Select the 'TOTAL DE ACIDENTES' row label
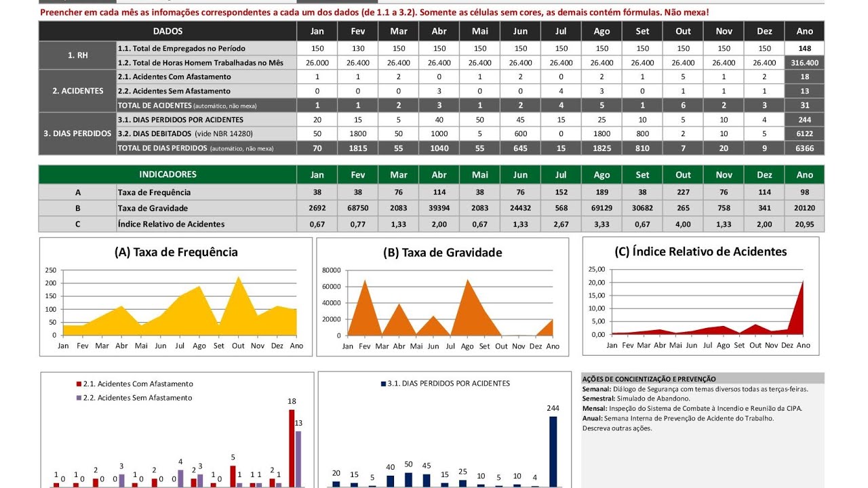The image size is (868, 488). 207,105
